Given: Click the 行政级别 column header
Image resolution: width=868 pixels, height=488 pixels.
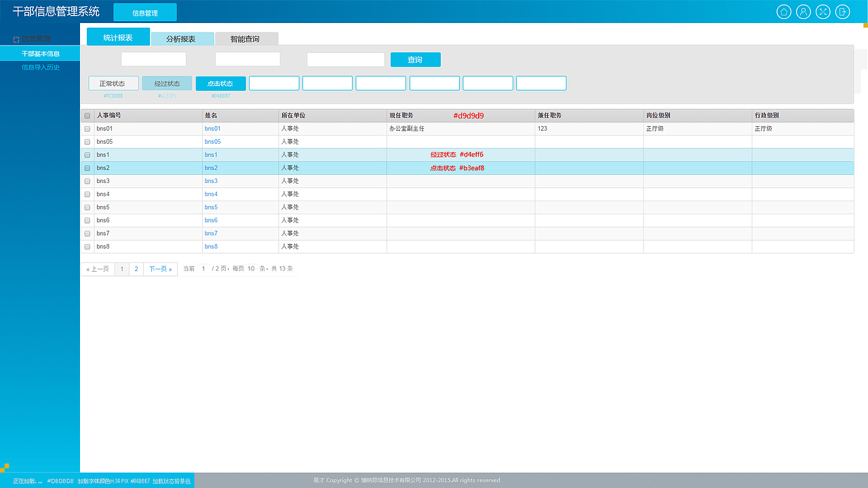Looking at the screenshot, I should pos(803,116).
